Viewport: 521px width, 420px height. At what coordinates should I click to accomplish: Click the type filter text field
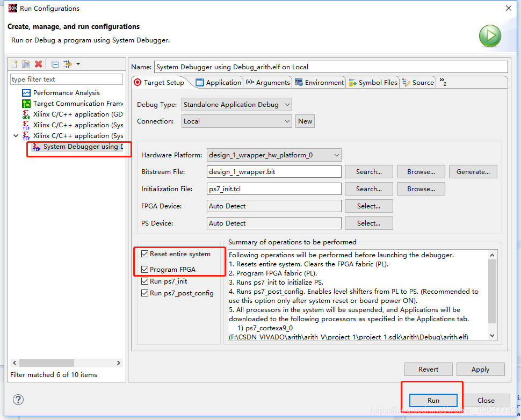tap(67, 79)
